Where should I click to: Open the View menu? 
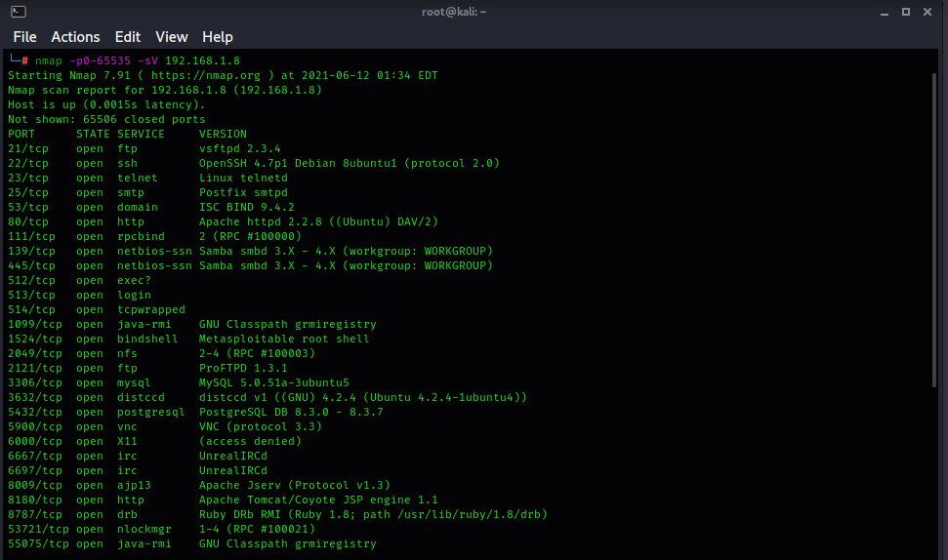coord(172,37)
